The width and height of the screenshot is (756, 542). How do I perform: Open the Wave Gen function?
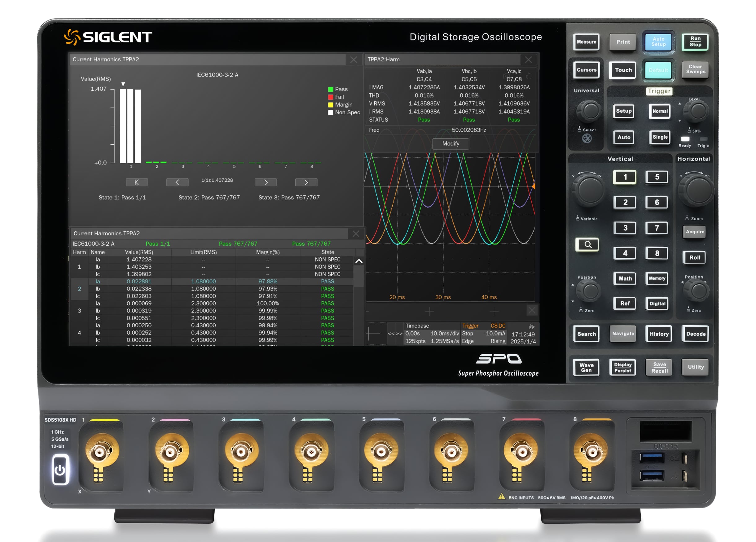click(586, 367)
